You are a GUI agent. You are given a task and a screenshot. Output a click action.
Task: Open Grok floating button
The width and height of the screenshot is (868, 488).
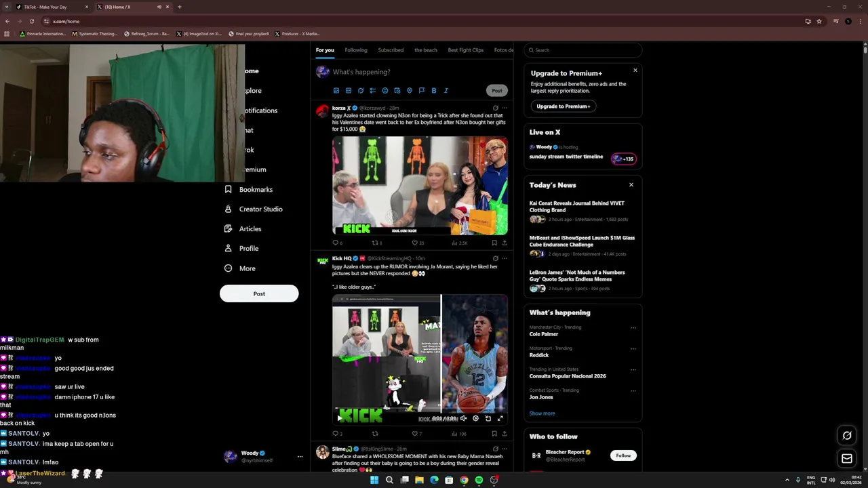click(x=847, y=436)
